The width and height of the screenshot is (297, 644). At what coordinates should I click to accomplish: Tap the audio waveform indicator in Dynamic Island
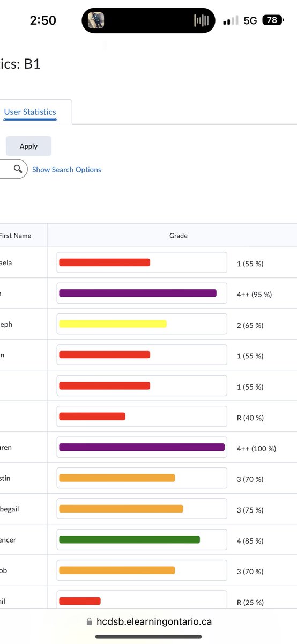pos(201,20)
